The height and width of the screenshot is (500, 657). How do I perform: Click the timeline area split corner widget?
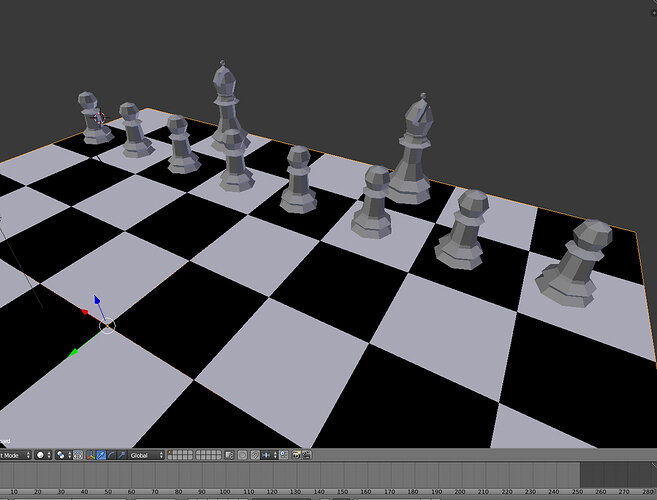(654, 466)
